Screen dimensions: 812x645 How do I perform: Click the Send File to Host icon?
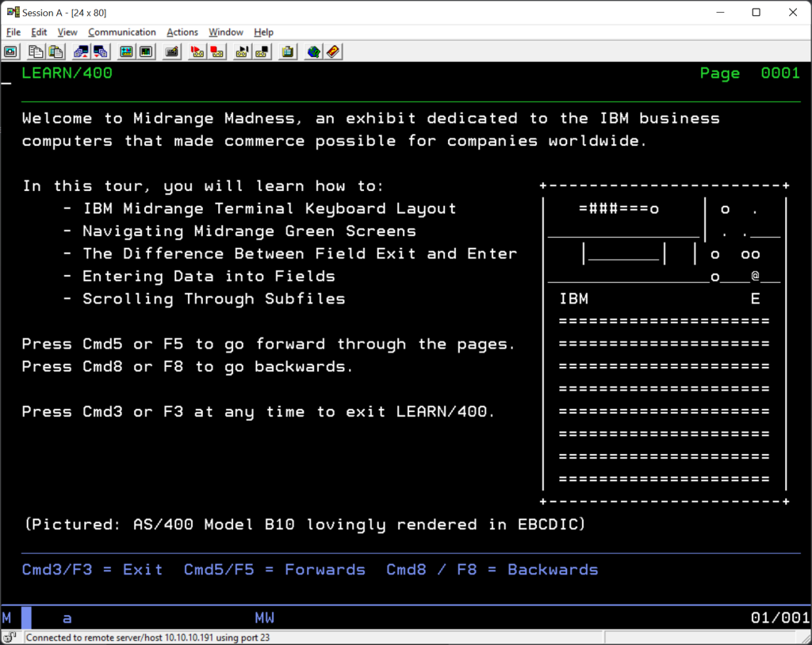pos(81,52)
